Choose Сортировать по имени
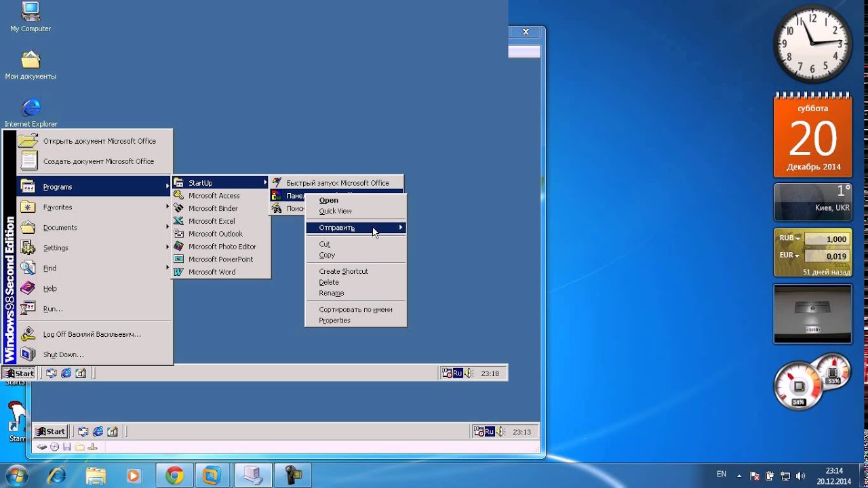Screen dimensions: 868x488 (355, 310)
